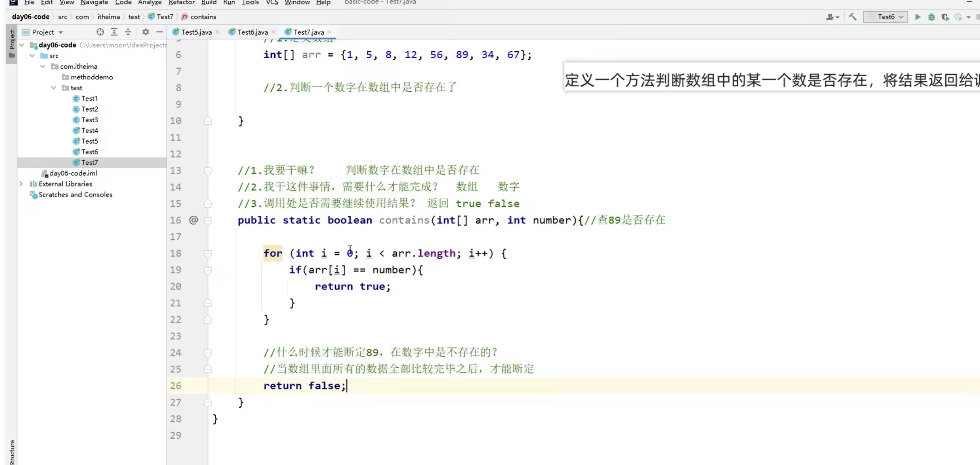
Task: Hide the Project tool window
Action: [160, 32]
